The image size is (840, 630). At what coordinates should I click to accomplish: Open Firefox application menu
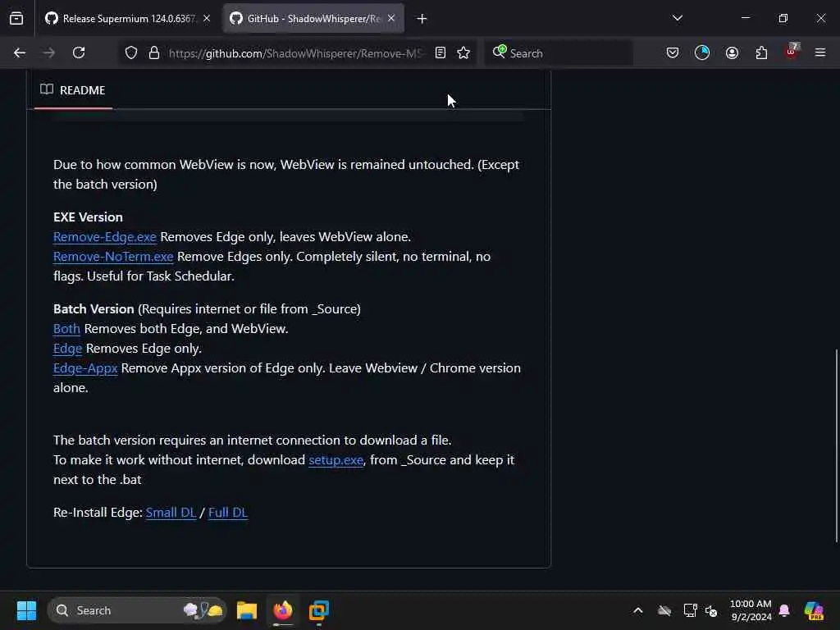[820, 53]
